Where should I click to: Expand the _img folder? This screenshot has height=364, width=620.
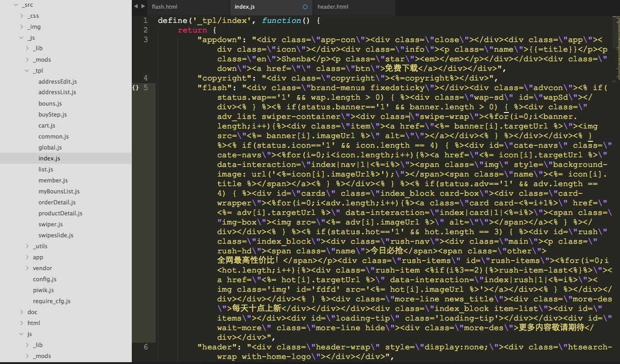[x=22, y=27]
